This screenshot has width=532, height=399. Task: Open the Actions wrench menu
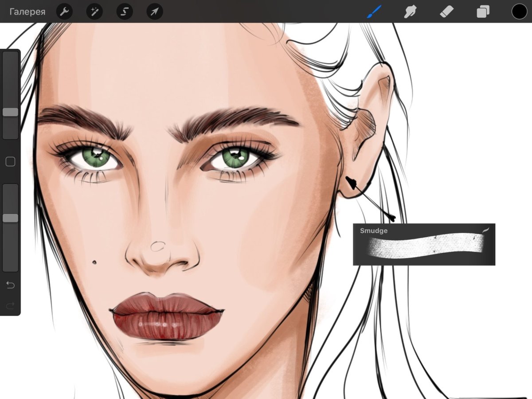pyautogui.click(x=64, y=12)
